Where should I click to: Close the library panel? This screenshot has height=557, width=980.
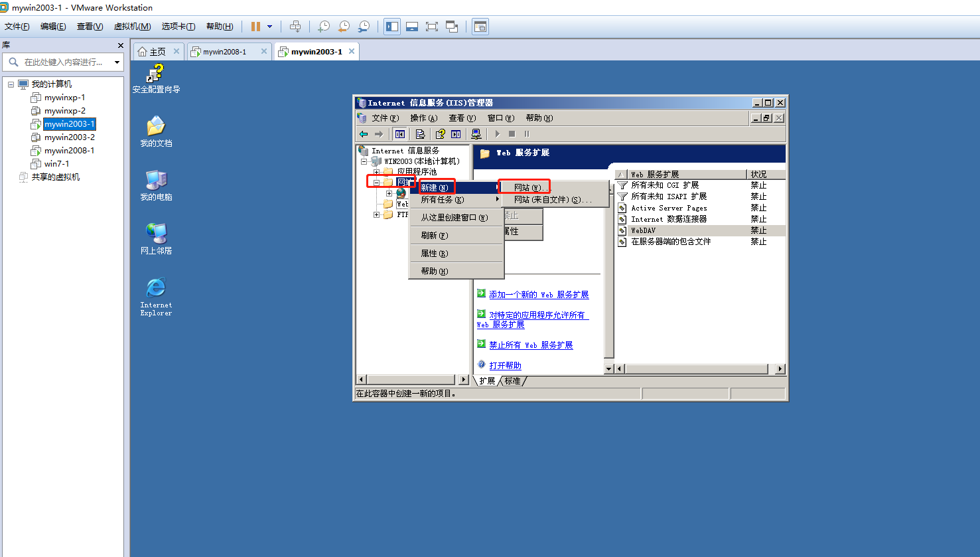click(x=120, y=45)
